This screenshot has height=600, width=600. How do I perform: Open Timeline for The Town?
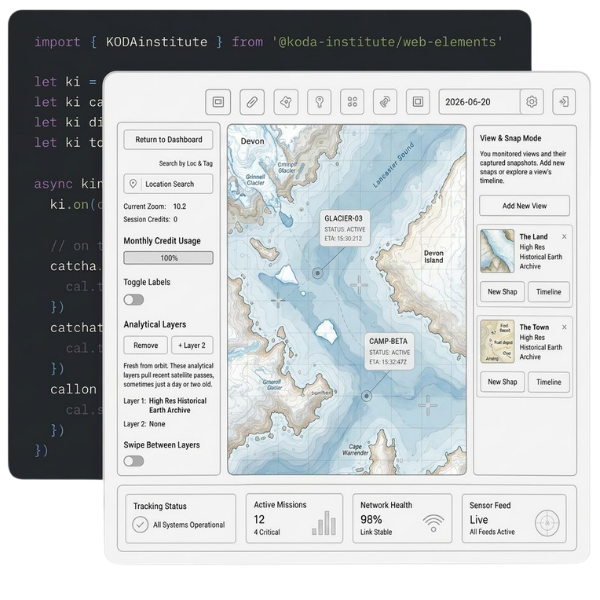[x=549, y=382]
